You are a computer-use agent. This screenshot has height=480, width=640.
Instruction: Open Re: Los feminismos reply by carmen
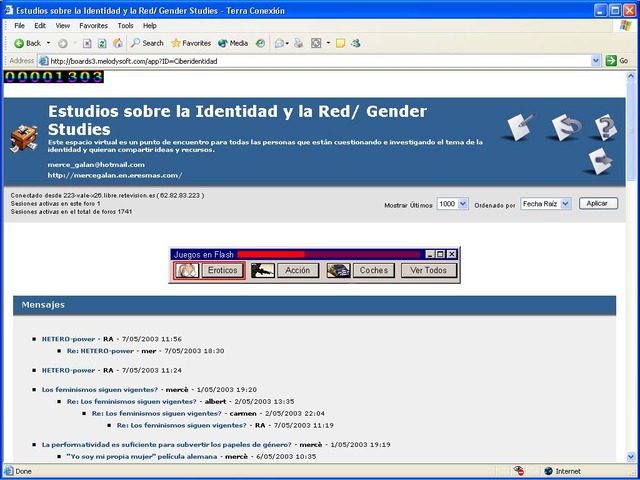click(x=156, y=413)
